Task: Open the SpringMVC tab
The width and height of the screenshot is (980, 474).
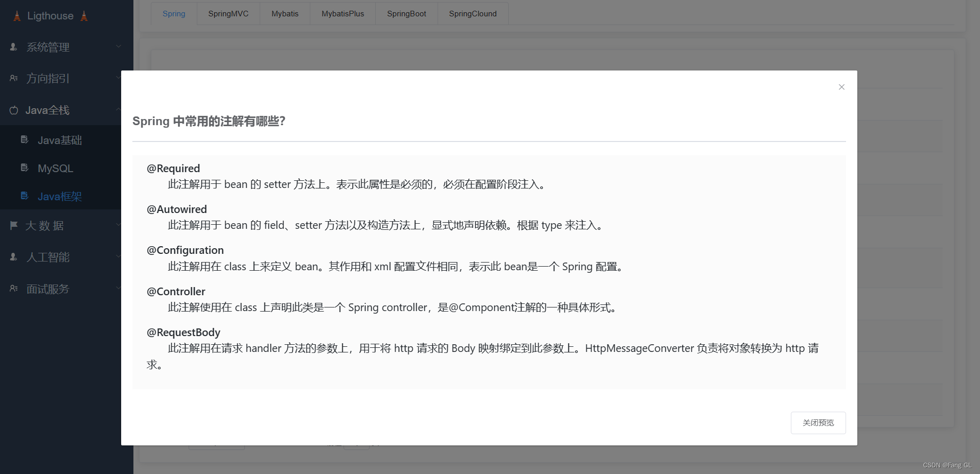Action: [x=229, y=14]
